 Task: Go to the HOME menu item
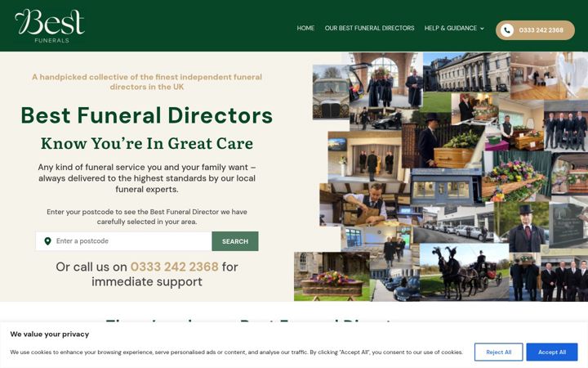tap(305, 28)
